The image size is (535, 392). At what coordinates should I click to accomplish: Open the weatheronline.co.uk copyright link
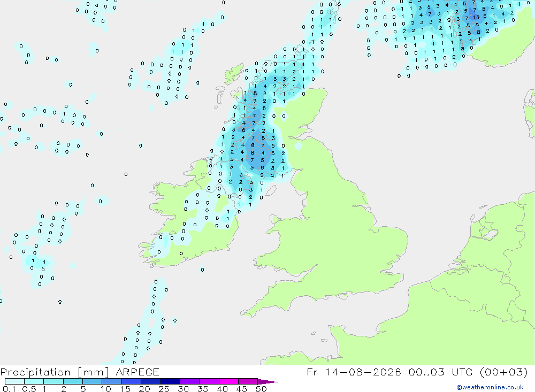[x=490, y=387]
